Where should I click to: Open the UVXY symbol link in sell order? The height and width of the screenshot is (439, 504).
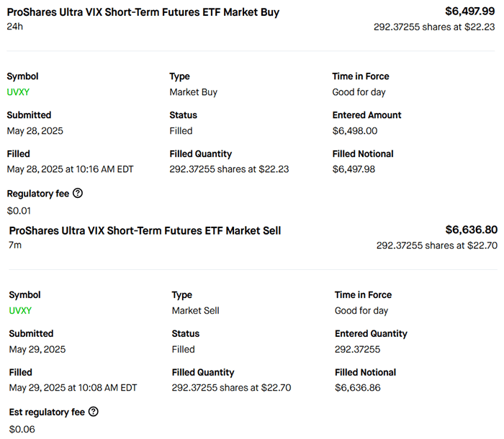20,311
